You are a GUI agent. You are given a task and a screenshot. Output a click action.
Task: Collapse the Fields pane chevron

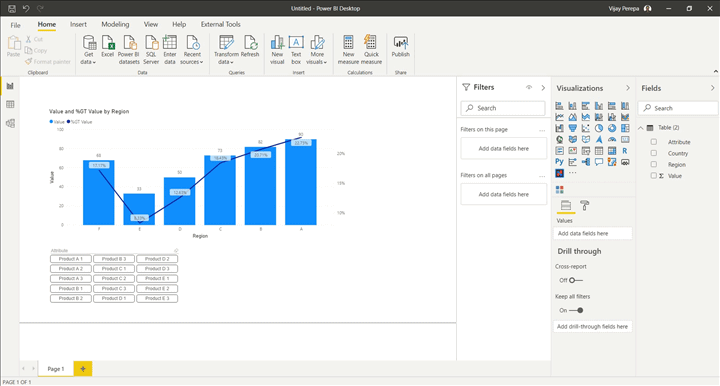coord(713,88)
